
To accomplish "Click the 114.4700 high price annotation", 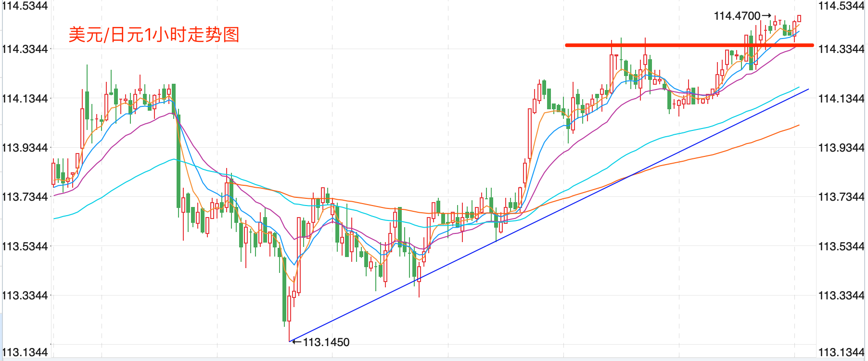I will [x=737, y=16].
